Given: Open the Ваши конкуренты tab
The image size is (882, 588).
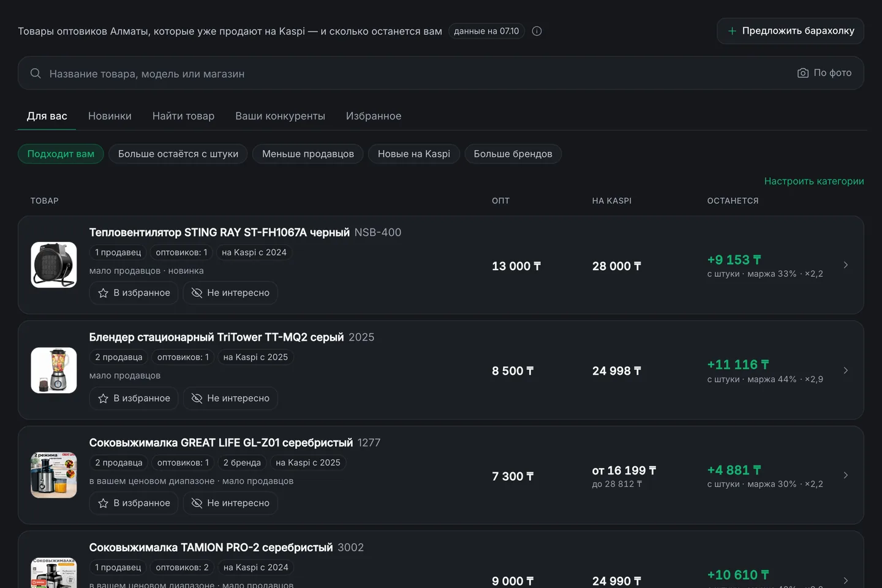Looking at the screenshot, I should 280,116.
